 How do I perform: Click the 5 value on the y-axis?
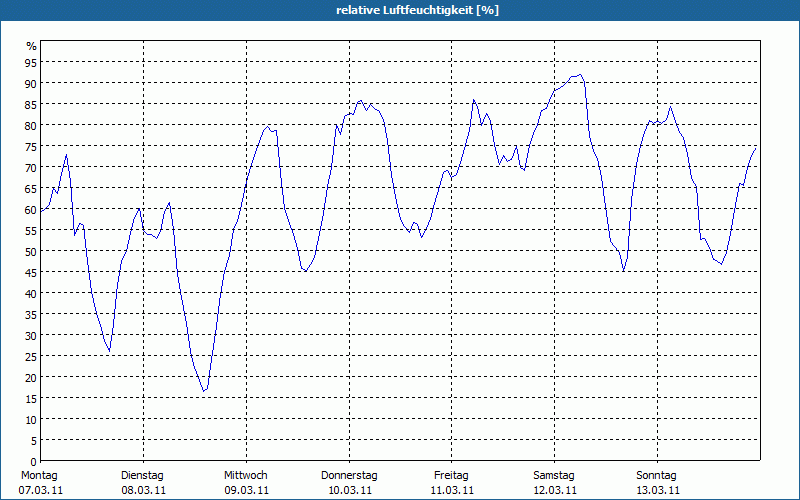tap(34, 441)
